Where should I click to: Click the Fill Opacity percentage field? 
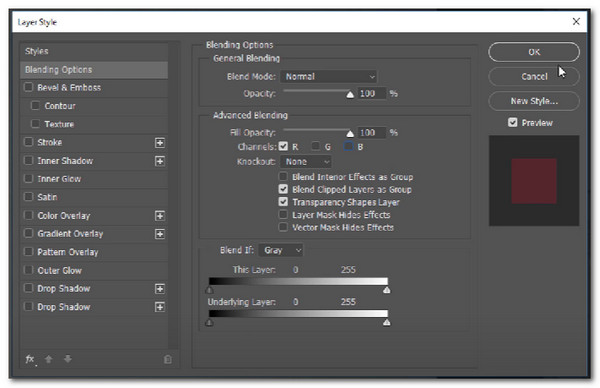(x=372, y=132)
